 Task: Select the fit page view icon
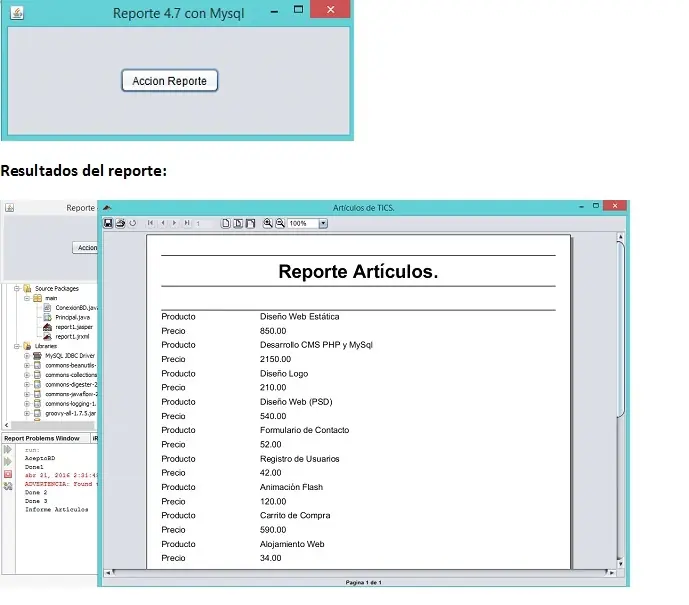[238, 223]
